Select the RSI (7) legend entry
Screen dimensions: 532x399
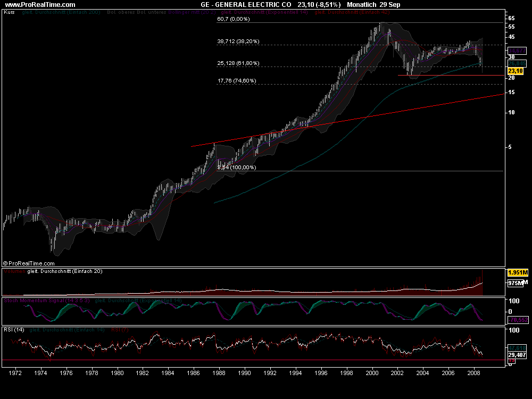click(120, 329)
